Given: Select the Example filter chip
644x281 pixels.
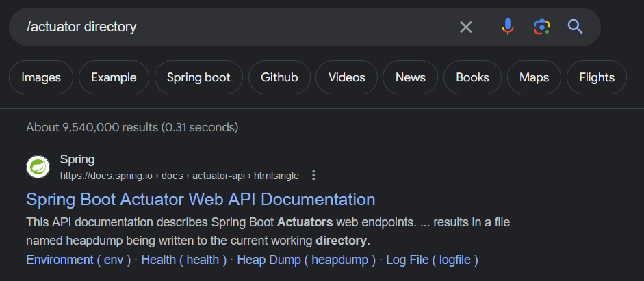Looking at the screenshot, I should click(x=114, y=77).
